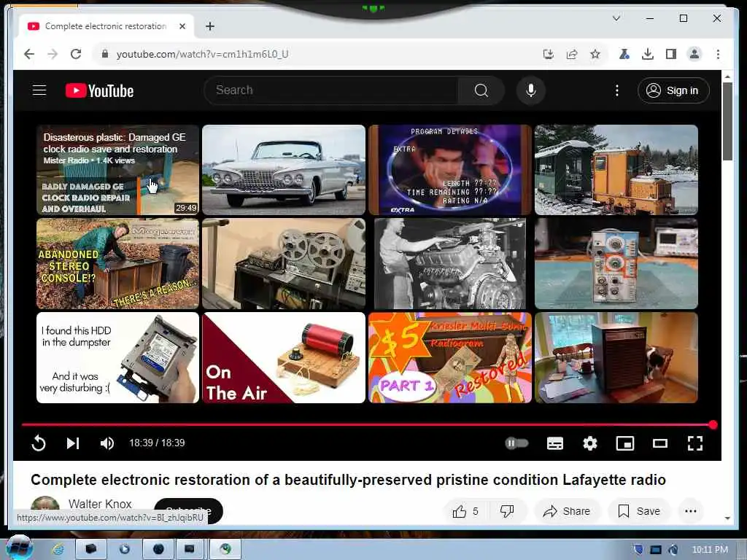Share this page from address bar
Screen dimensions: 747x560
pos(572,54)
